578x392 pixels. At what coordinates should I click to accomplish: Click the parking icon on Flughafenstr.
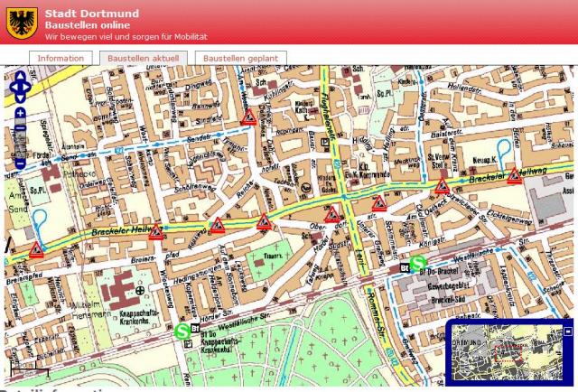325,143
